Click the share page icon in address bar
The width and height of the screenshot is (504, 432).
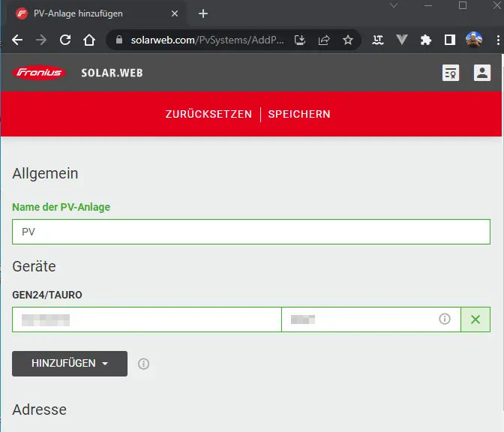pos(324,40)
